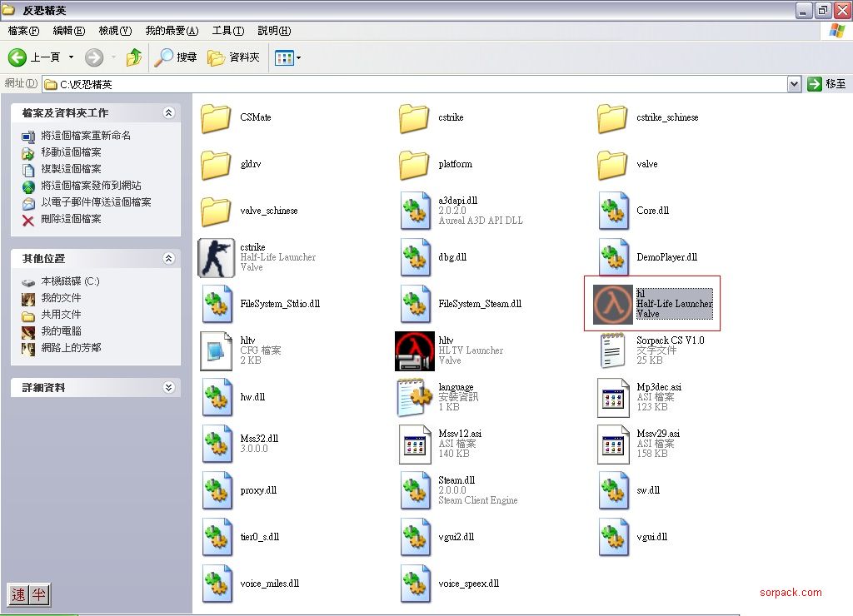Toggle the IME half-width (半) indicator
Screen dimensions: 853x616
[x=39, y=594]
